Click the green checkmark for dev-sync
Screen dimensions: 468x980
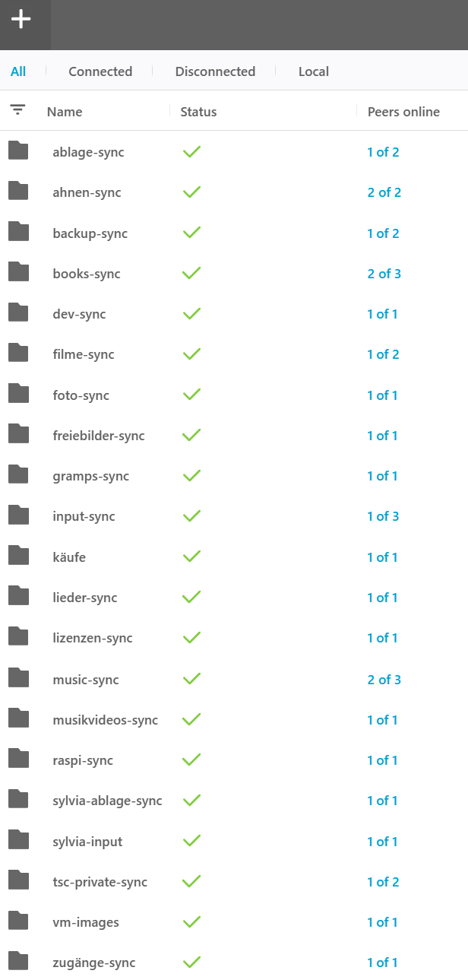[x=191, y=314]
